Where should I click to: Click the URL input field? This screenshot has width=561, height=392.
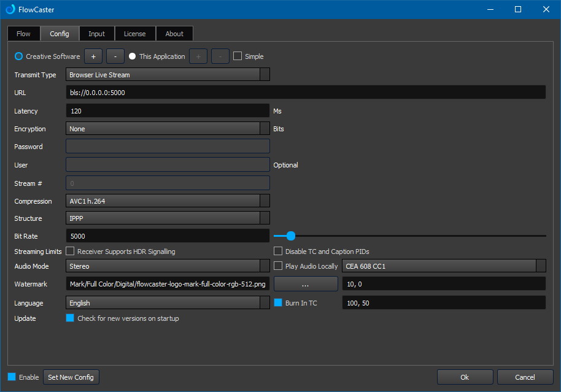point(306,92)
